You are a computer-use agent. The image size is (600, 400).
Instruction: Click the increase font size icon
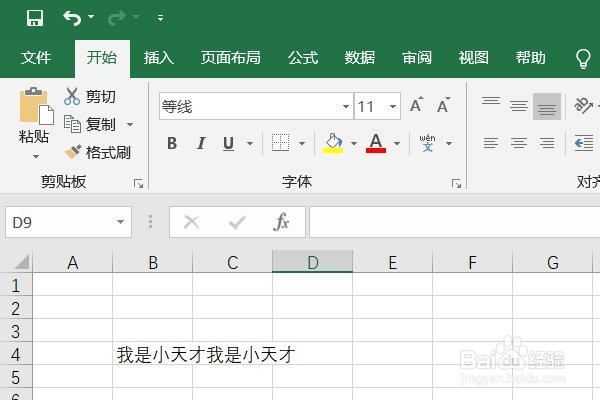click(x=416, y=105)
